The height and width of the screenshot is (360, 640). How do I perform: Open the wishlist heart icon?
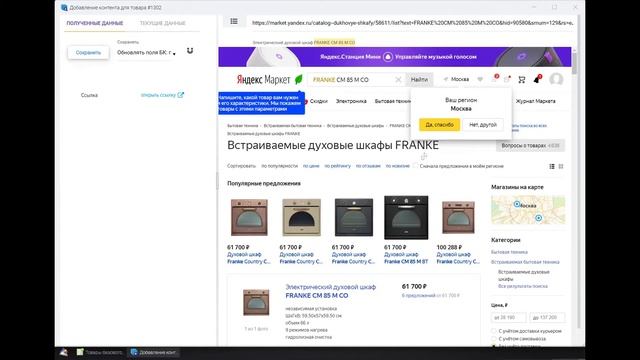[x=480, y=79]
